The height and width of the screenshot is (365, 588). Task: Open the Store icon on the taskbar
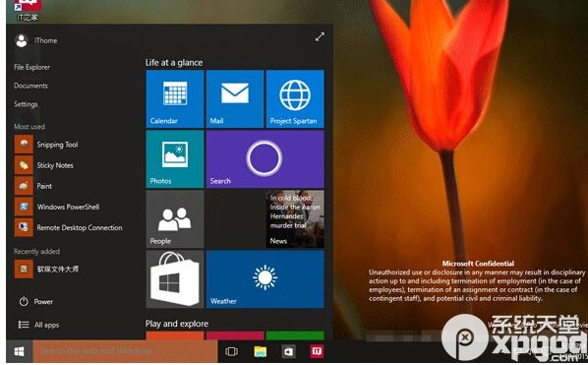coord(288,351)
